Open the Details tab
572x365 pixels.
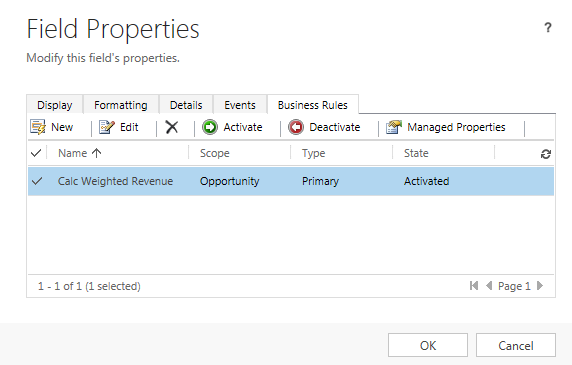[186, 105]
